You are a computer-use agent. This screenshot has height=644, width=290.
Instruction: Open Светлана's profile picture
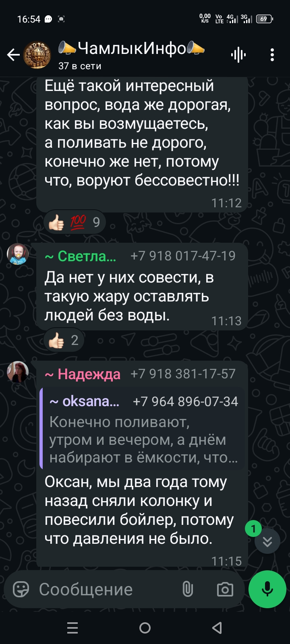(18, 254)
